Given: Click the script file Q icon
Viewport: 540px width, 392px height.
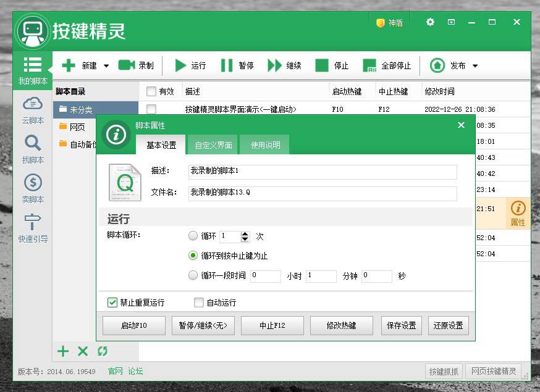Looking at the screenshot, I should (x=125, y=182).
